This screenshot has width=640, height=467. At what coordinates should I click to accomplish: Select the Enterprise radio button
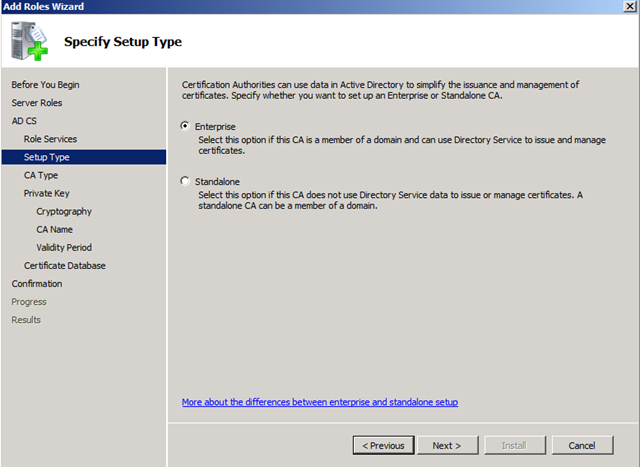(185, 126)
